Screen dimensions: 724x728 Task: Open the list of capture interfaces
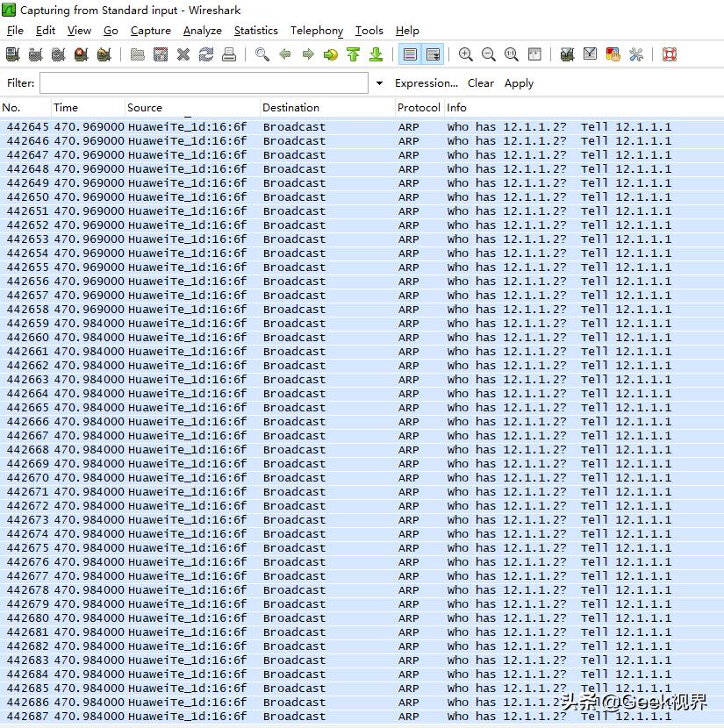point(12,54)
